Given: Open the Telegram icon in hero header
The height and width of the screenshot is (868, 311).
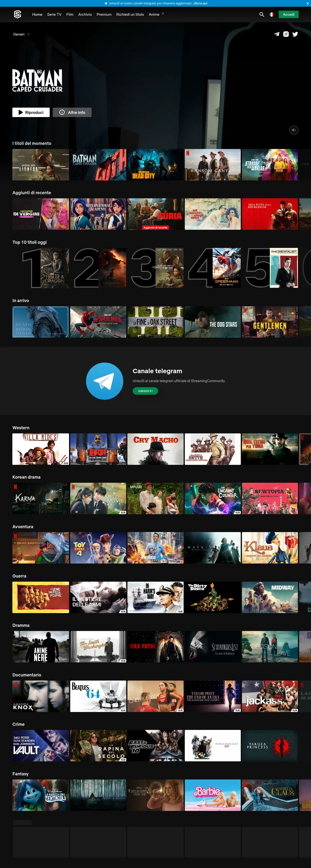Looking at the screenshot, I should (277, 34).
